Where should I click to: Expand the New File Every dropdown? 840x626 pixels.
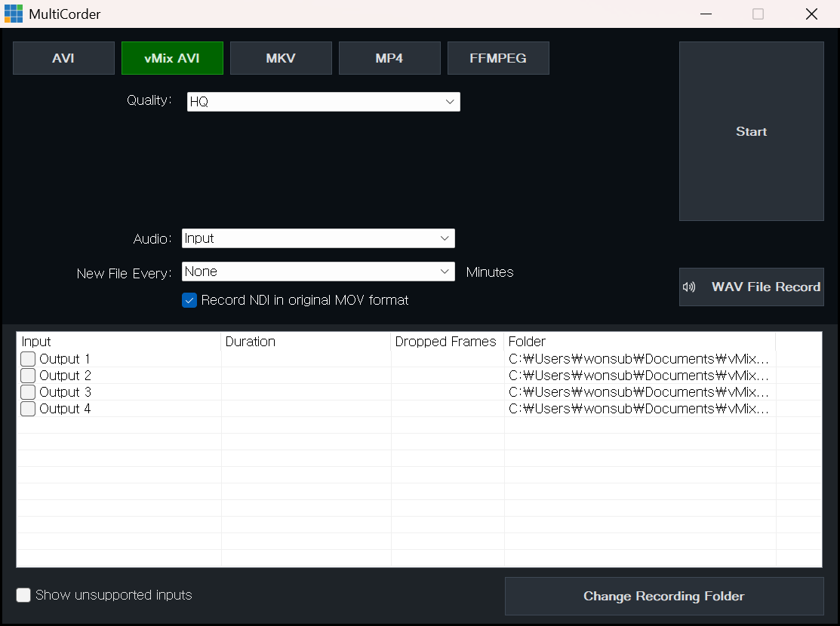pyautogui.click(x=318, y=272)
